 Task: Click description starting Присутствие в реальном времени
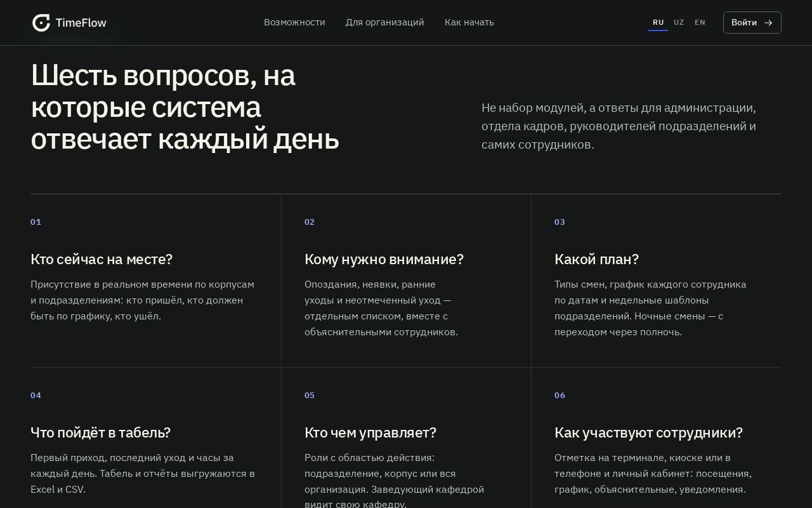click(x=142, y=300)
